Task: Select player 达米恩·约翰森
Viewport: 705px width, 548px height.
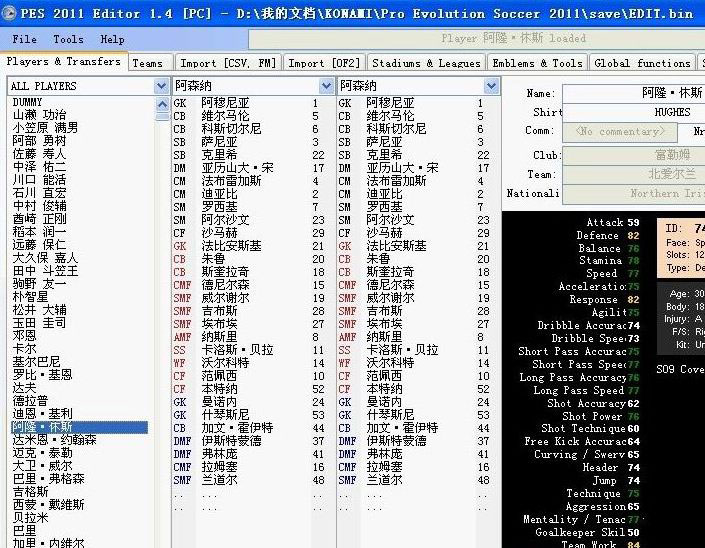Action: pos(54,440)
